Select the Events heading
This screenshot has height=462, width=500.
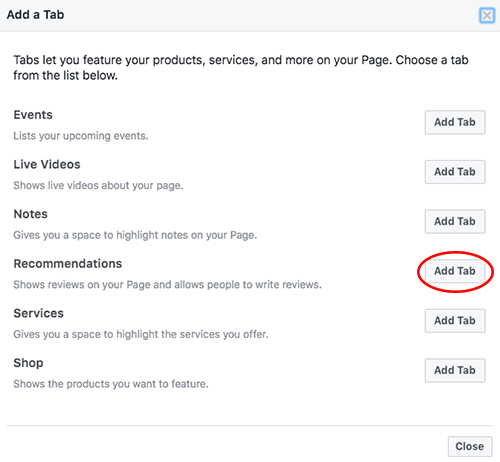point(33,115)
